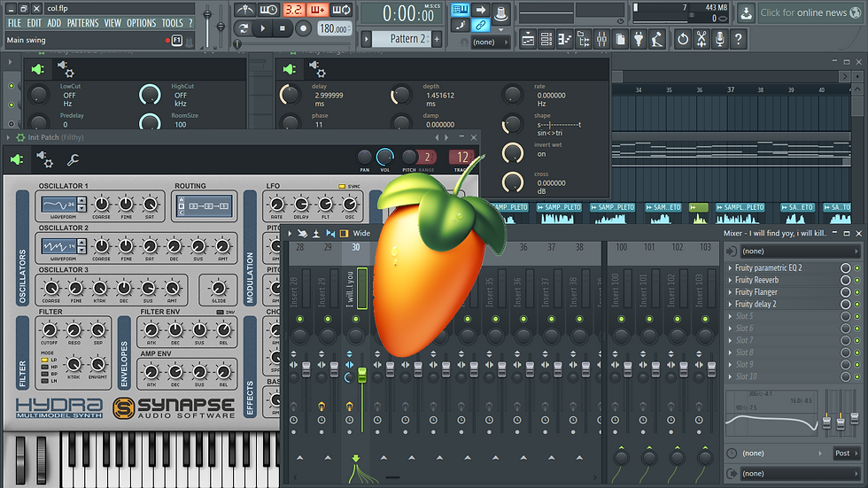Image resolution: width=868 pixels, height=488 pixels.
Task: Toggle loop recording icon
Action: 342,10
